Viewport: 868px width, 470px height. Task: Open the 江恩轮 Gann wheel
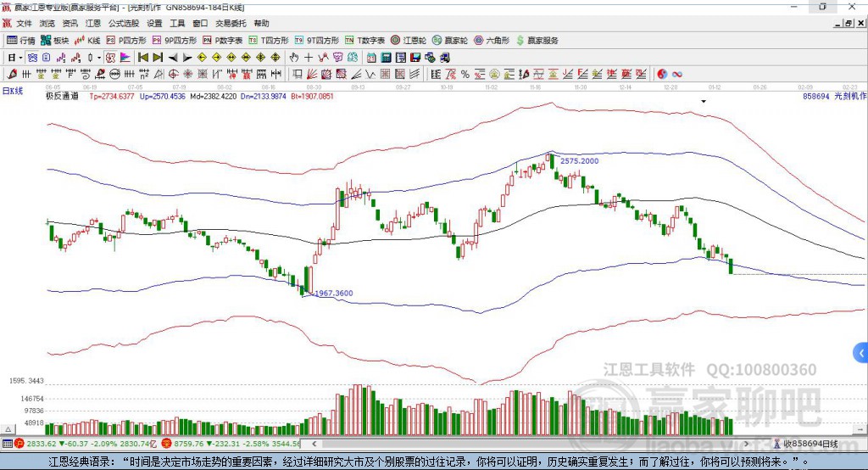409,41
